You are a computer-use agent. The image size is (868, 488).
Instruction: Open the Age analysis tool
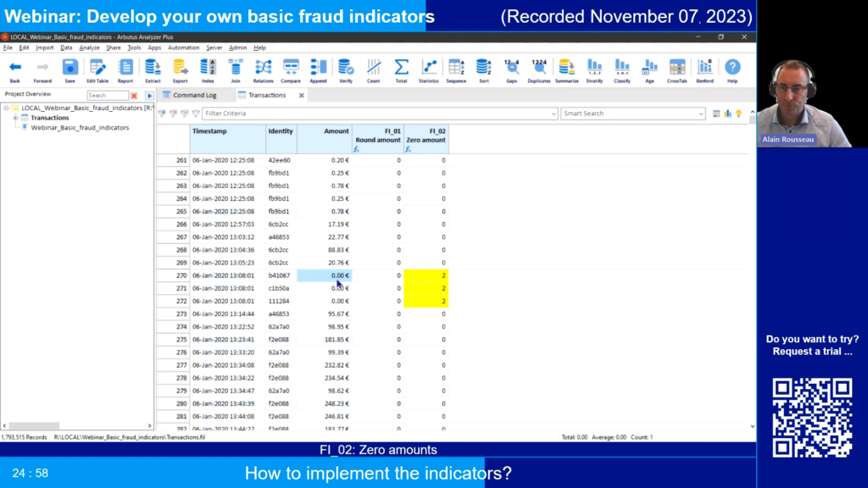(649, 71)
